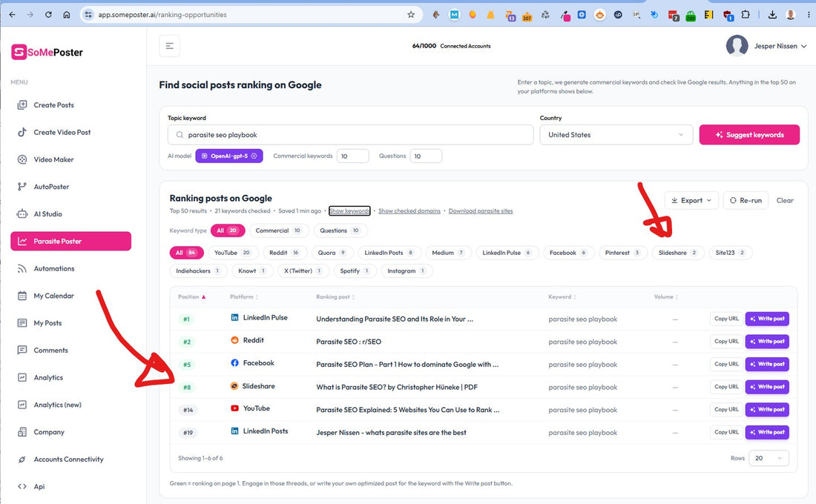The width and height of the screenshot is (816, 504).
Task: Select Parasite Poster menu item
Action: click(x=70, y=242)
